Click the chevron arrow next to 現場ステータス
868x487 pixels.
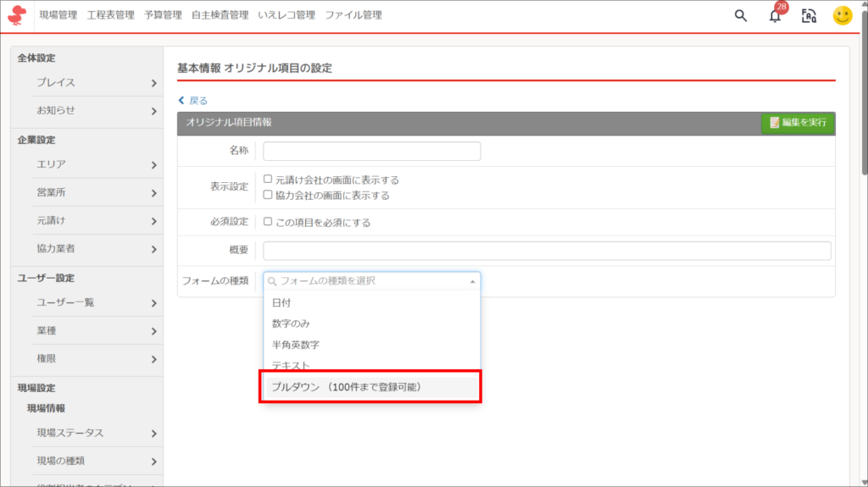153,434
